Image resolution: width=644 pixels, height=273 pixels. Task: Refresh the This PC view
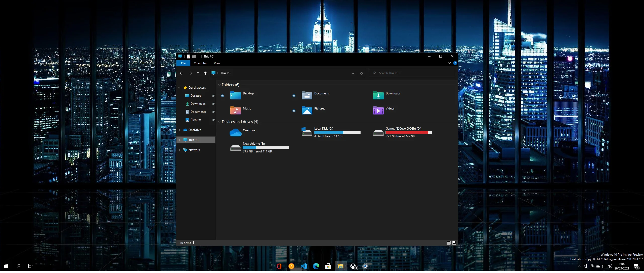pos(361,73)
